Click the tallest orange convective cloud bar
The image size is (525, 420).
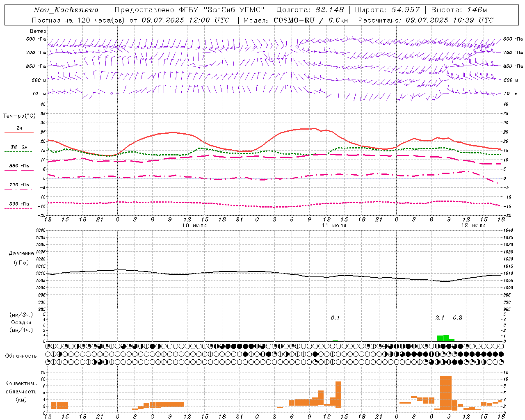pyautogui.click(x=446, y=393)
